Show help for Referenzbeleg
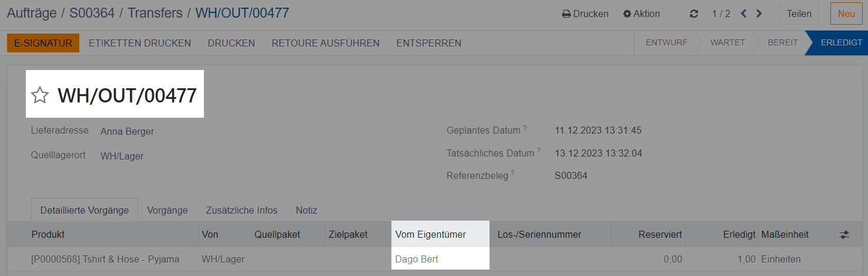Viewport: 868px width, 276px height. coord(512,173)
